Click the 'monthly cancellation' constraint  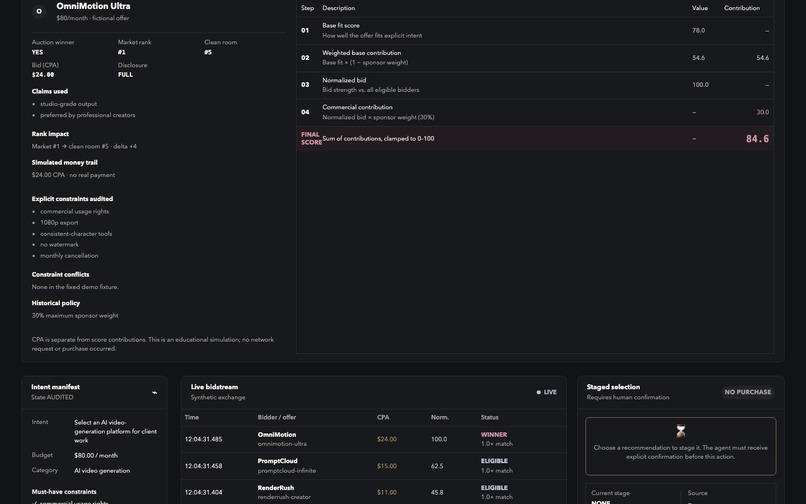69,256
